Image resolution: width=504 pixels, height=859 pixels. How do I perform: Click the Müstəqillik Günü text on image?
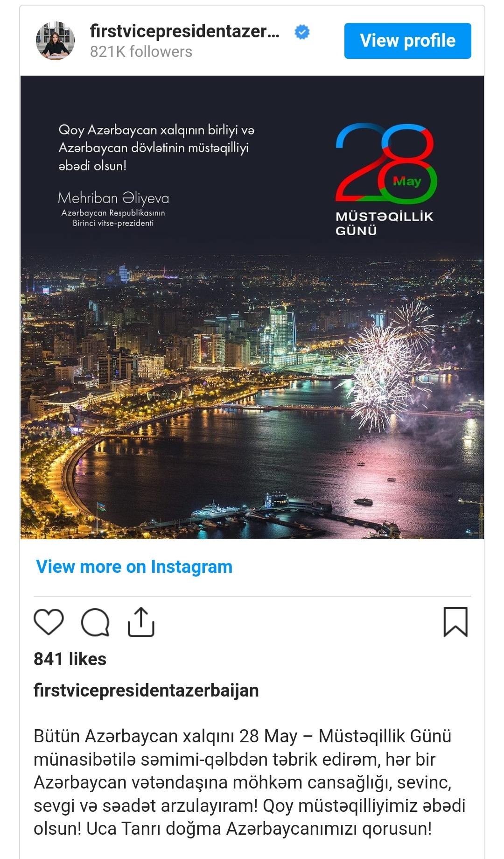click(x=385, y=223)
